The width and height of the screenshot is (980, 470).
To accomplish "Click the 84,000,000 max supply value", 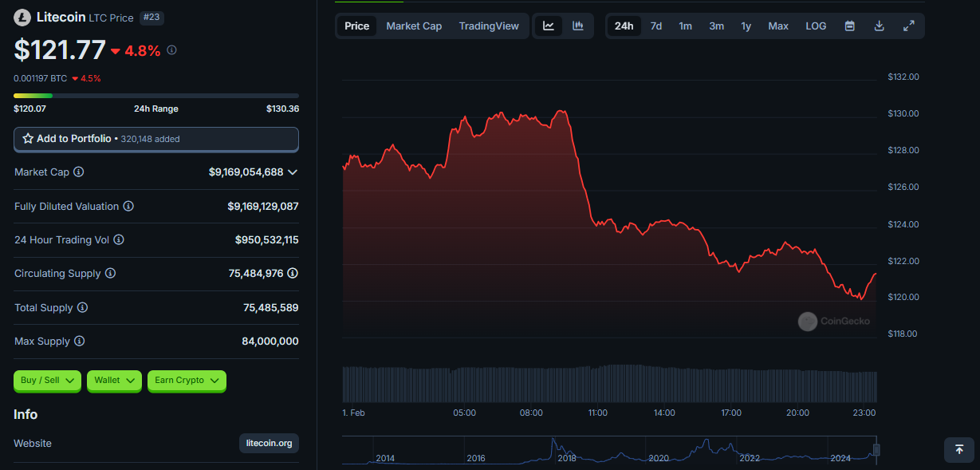I will (x=270, y=341).
